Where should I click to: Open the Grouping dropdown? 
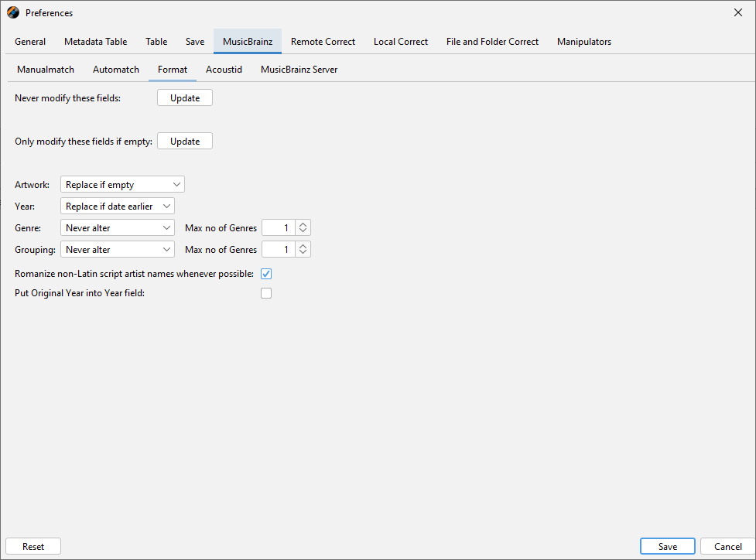(118, 250)
